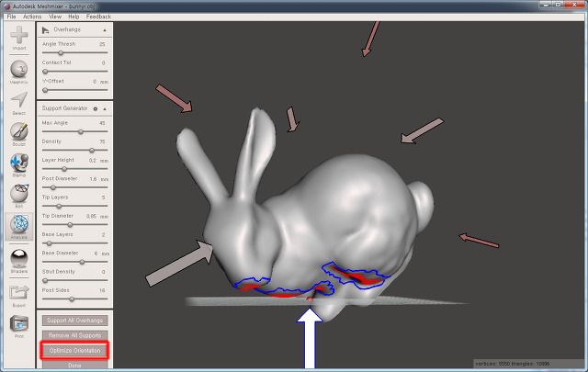Image resolution: width=588 pixels, height=372 pixels.
Task: Click the Overhangs panel title
Action: (x=67, y=29)
